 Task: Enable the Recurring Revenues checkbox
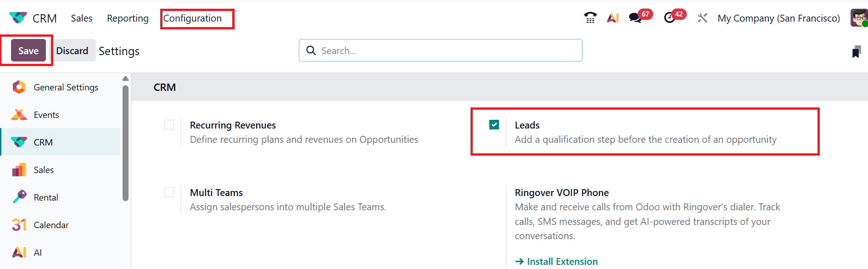point(169,125)
